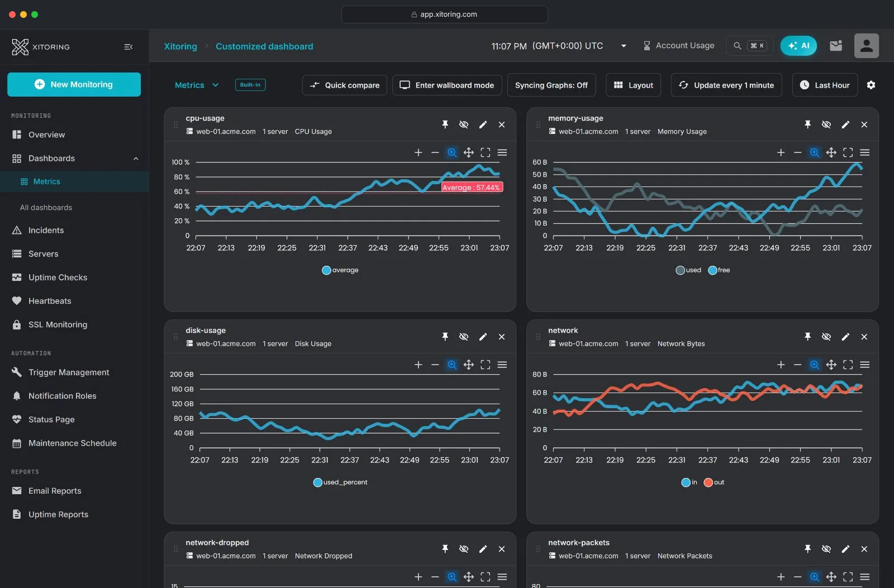
Task: Hide the cpu-usage graph via eye icon
Action: point(464,125)
